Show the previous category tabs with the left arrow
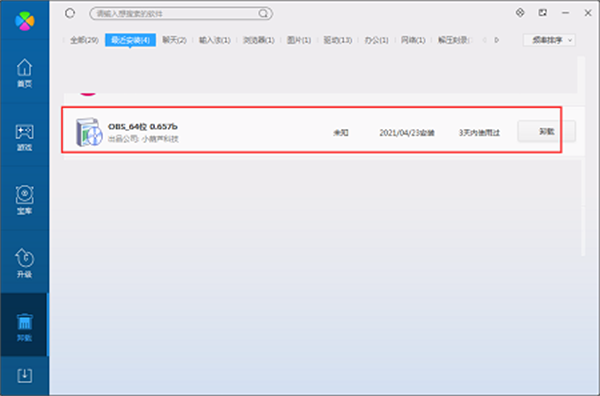The width and height of the screenshot is (600, 396). (x=484, y=40)
